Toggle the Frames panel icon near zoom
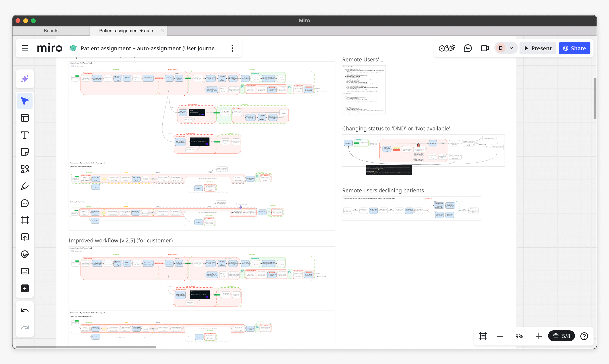The image size is (609, 364). tap(483, 336)
